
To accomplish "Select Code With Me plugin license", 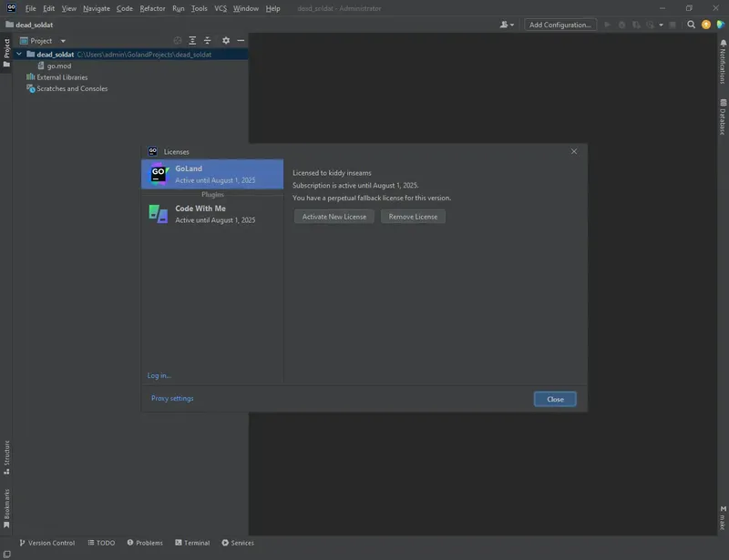I will (x=212, y=214).
